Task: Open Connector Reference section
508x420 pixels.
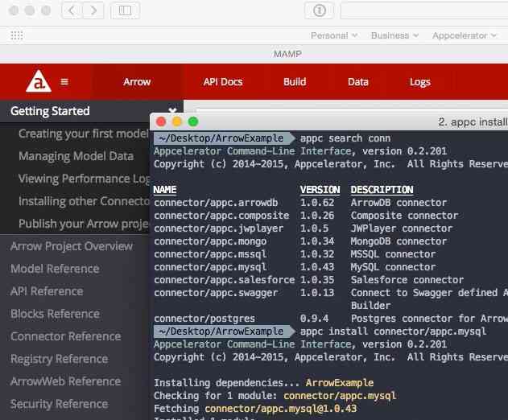Action: coord(66,336)
